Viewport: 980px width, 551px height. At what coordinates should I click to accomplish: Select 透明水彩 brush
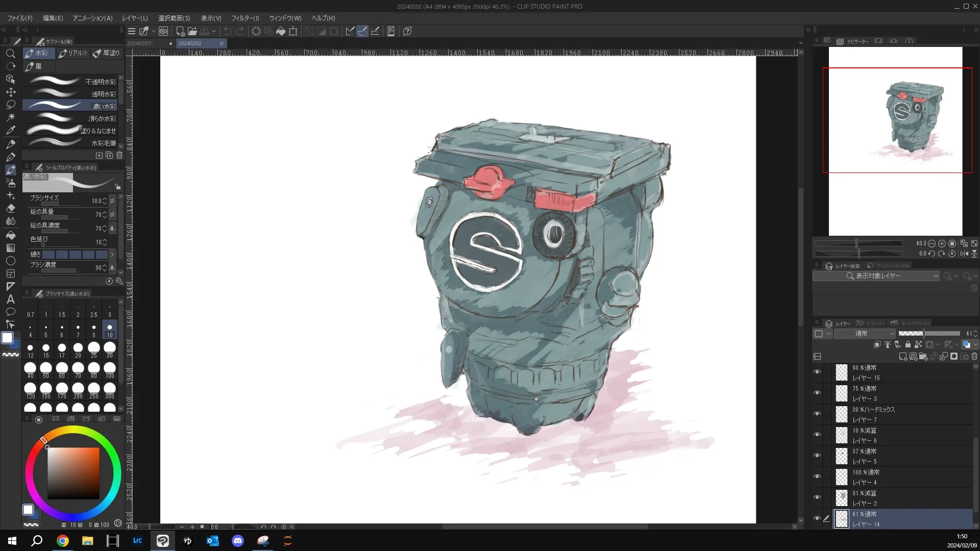(70, 94)
